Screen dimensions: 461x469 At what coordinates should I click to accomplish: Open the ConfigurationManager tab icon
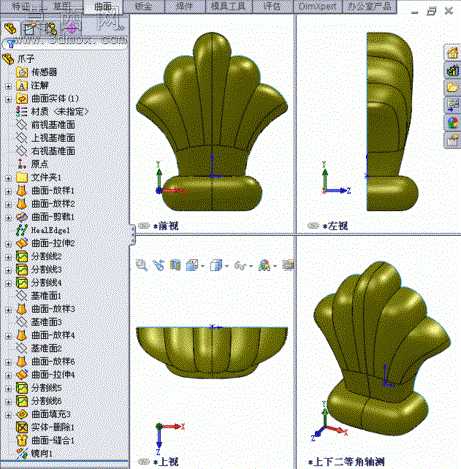pos(51,29)
